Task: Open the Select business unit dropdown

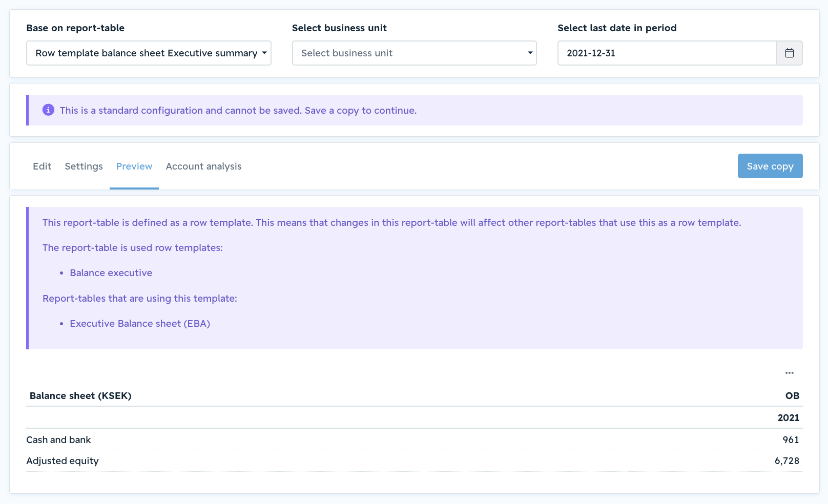Action: click(x=414, y=53)
